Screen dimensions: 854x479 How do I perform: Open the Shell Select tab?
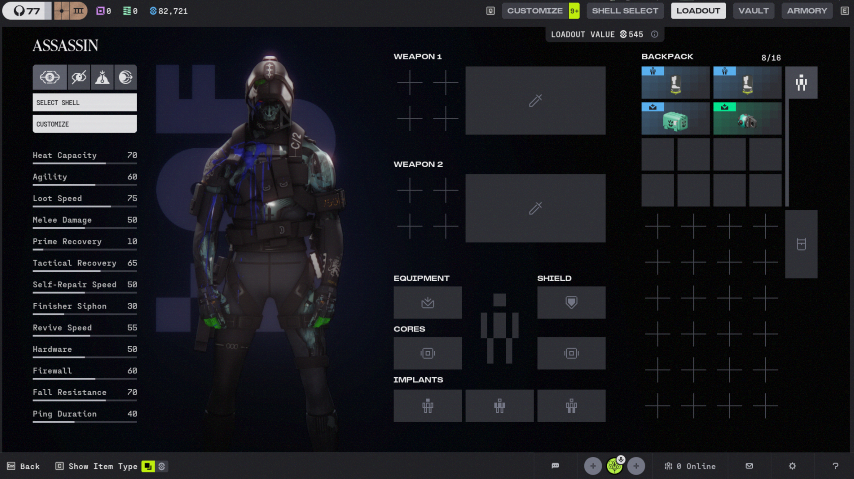pyautogui.click(x=625, y=11)
